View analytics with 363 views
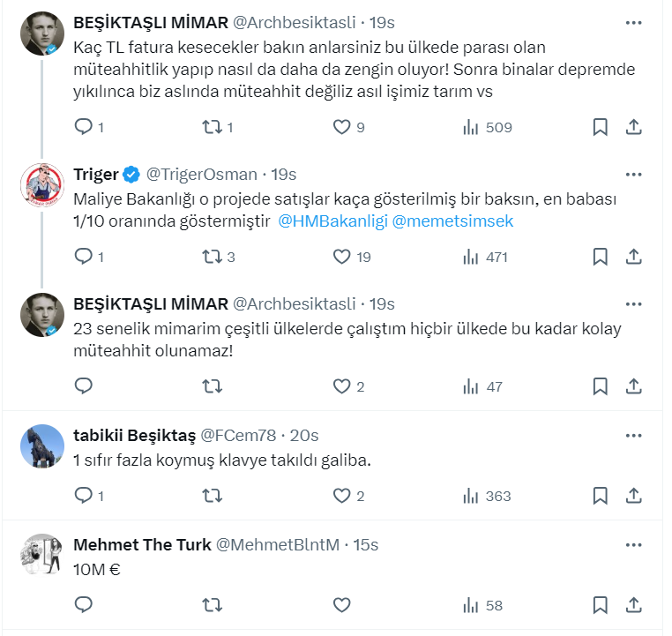This screenshot has width=672, height=636. (x=487, y=496)
